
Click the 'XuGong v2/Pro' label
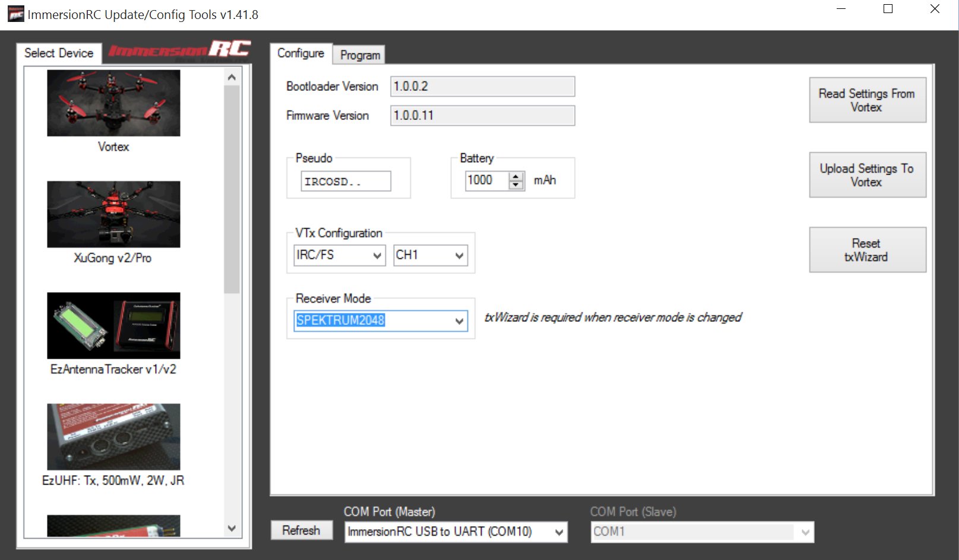[x=113, y=258]
